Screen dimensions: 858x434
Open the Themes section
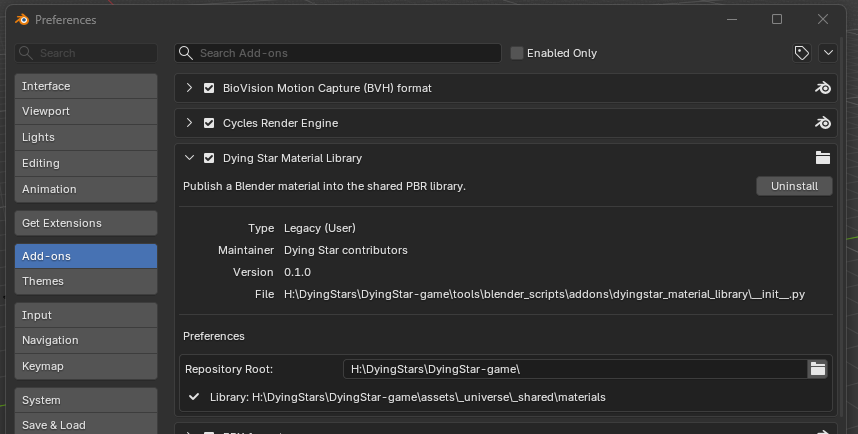[x=86, y=281]
